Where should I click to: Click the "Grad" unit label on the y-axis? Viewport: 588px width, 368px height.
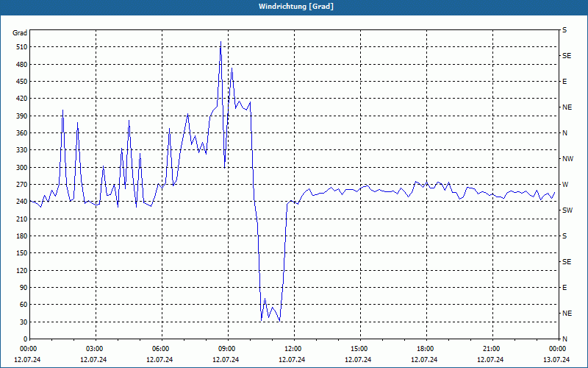coord(20,33)
